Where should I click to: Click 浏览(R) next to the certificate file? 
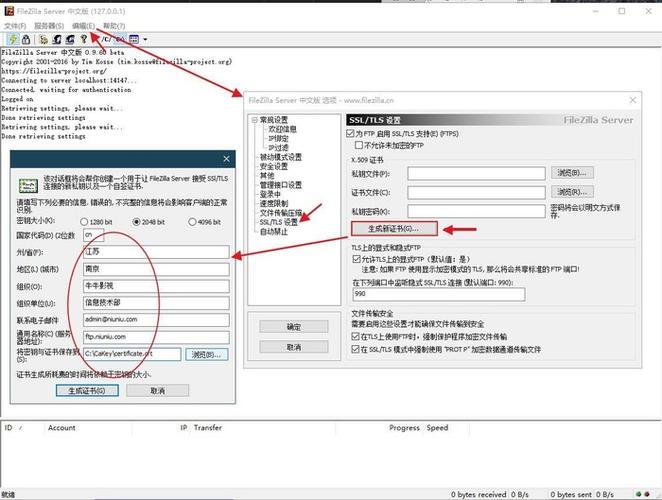point(572,192)
